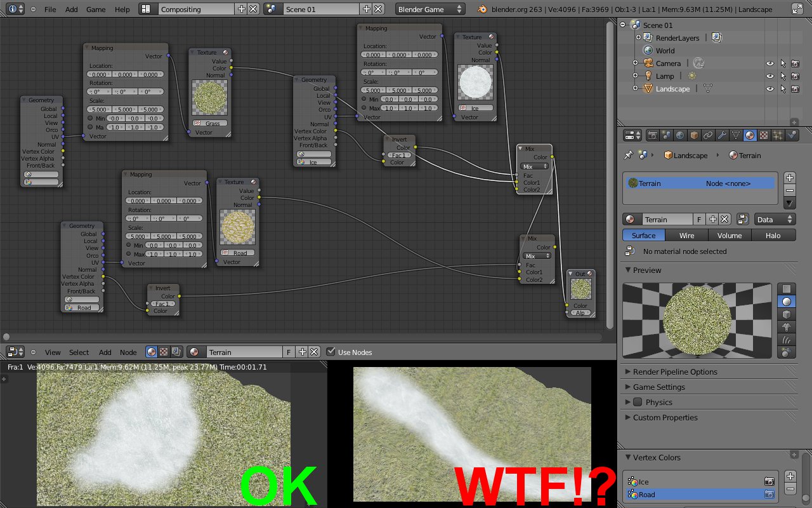Open the top bar Add menu
The height and width of the screenshot is (508, 812).
pyautogui.click(x=72, y=10)
